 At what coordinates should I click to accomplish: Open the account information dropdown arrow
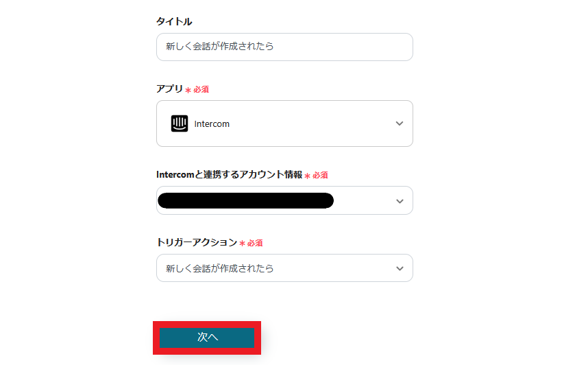click(x=400, y=201)
